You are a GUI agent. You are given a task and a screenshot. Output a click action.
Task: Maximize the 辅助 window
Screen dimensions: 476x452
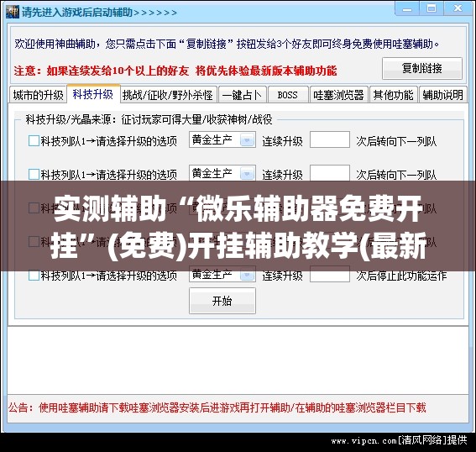[432, 8]
